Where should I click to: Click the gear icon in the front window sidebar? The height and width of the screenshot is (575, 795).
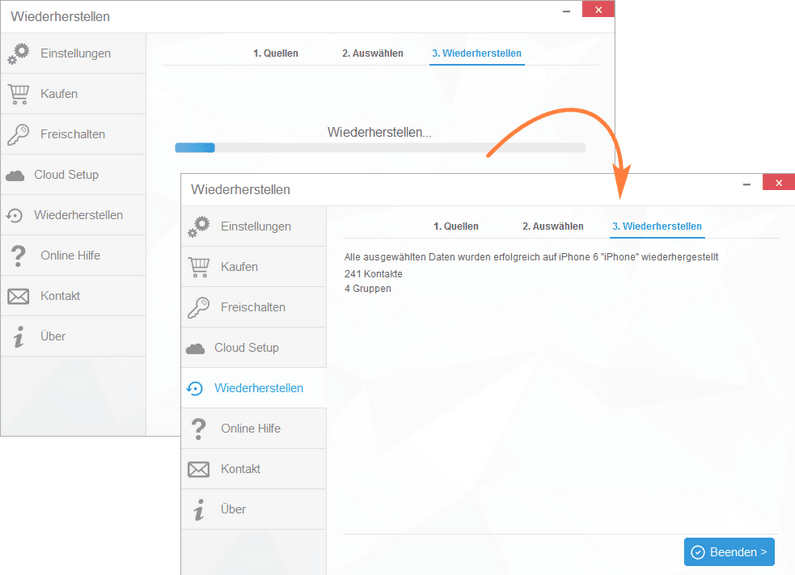click(x=199, y=227)
